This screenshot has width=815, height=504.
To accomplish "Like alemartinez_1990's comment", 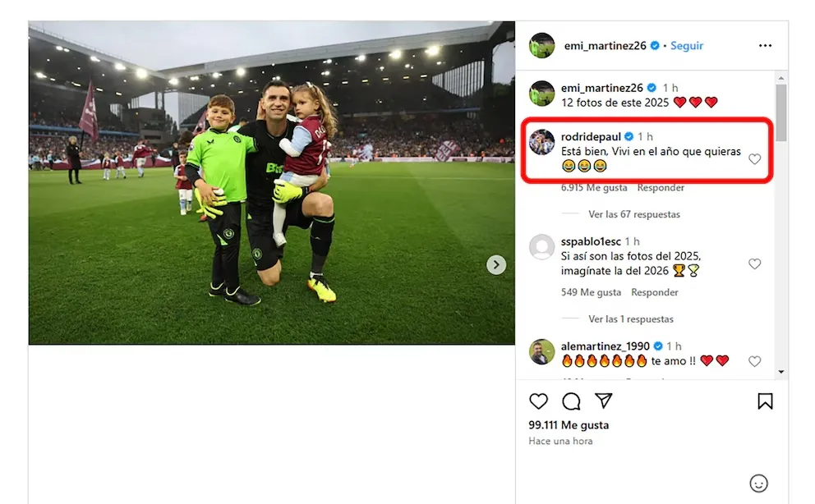I will tap(754, 361).
